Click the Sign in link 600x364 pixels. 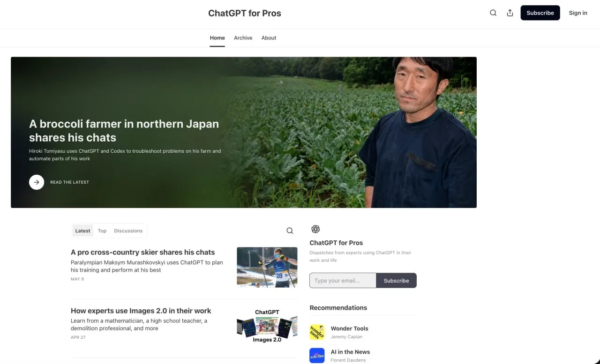578,13
